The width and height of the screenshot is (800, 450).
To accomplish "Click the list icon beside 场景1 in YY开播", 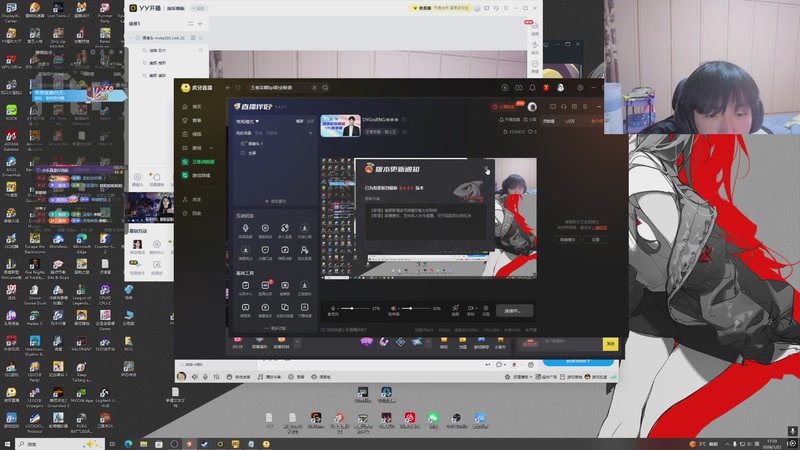I will [x=190, y=23].
